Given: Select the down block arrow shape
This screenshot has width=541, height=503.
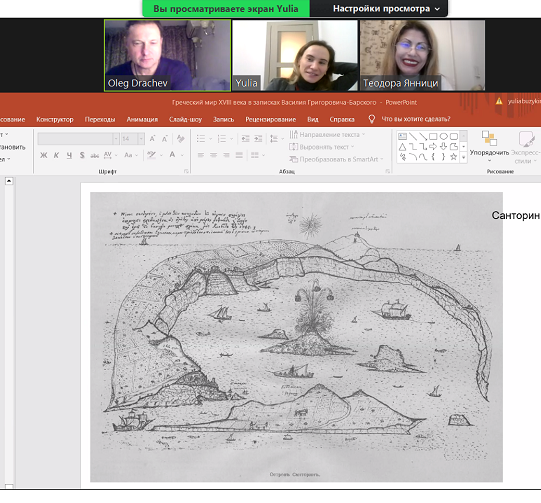Looking at the screenshot, I should (x=443, y=147).
